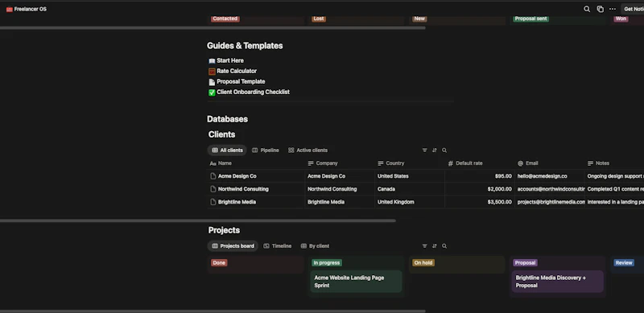
Task: Switch to the Timeline tab
Action: [277, 246]
